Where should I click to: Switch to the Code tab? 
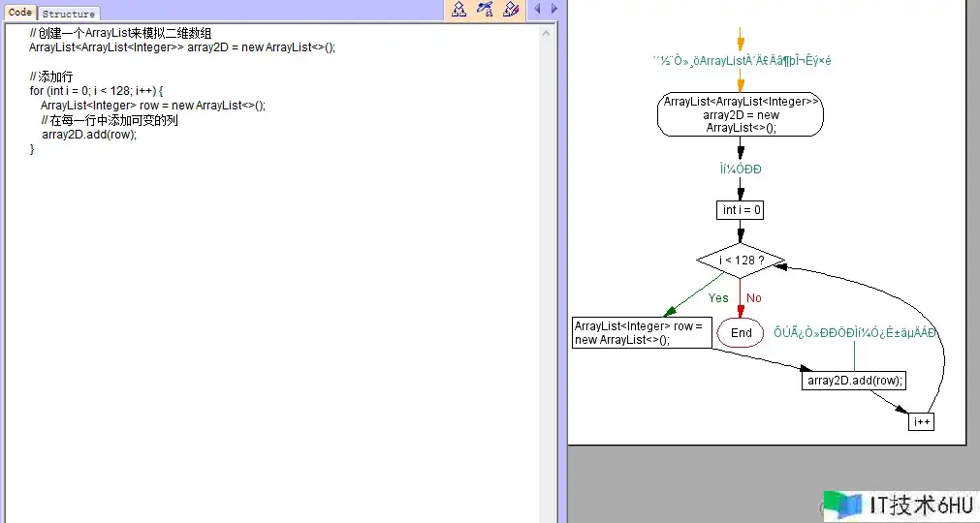point(19,13)
